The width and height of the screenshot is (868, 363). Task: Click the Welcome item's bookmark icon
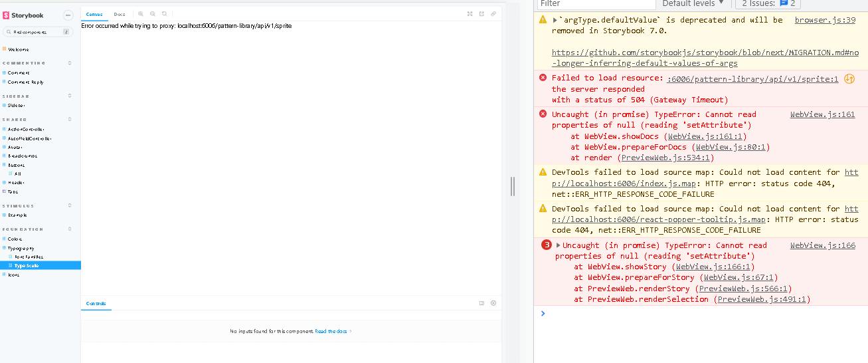(x=4, y=49)
